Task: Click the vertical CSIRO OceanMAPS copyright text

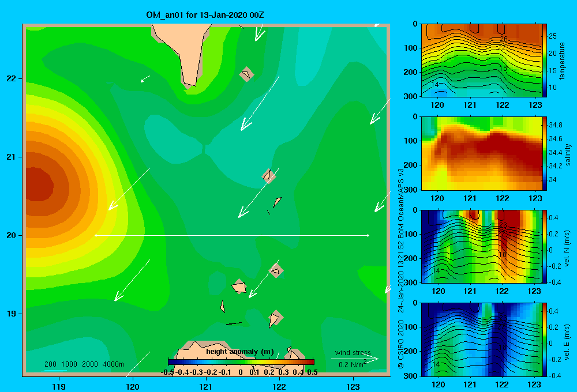Action: click(x=401, y=269)
